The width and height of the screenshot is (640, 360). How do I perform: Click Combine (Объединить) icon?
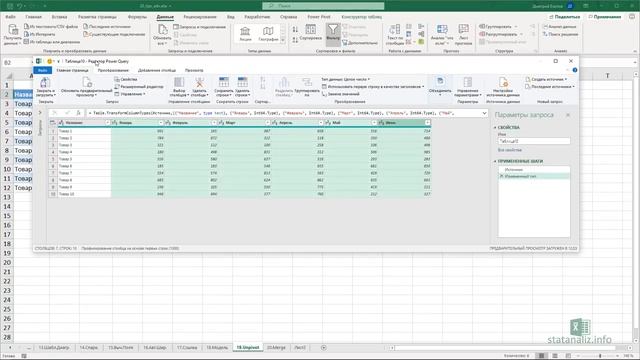pyautogui.click(x=440, y=82)
